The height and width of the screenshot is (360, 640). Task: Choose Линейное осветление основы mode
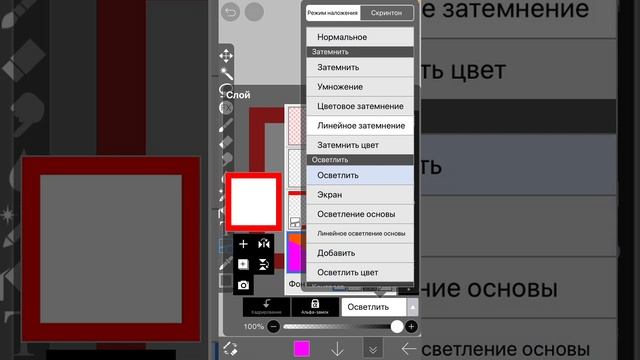[360, 233]
